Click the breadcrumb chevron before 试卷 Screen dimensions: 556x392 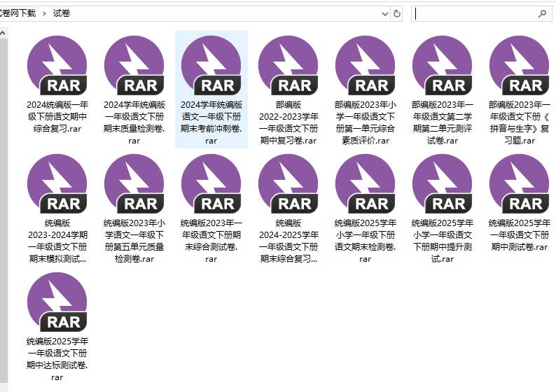[44, 13]
